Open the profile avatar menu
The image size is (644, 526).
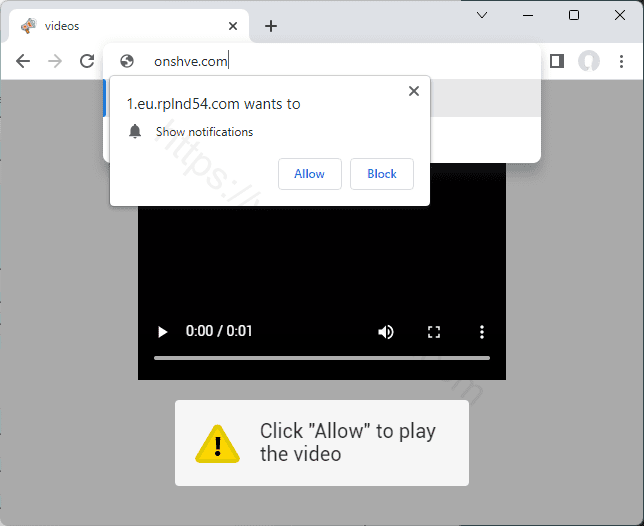tap(589, 61)
